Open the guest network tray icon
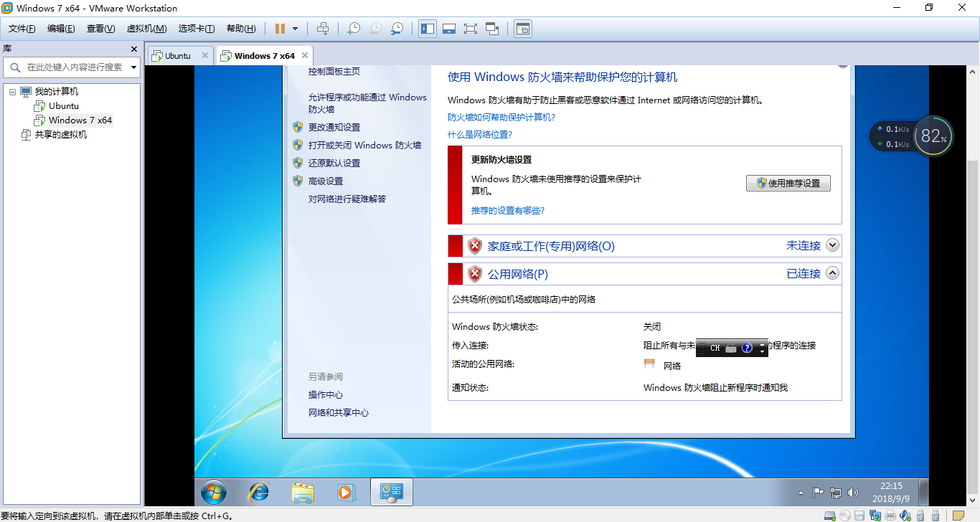This screenshot has width=980, height=522. [836, 493]
